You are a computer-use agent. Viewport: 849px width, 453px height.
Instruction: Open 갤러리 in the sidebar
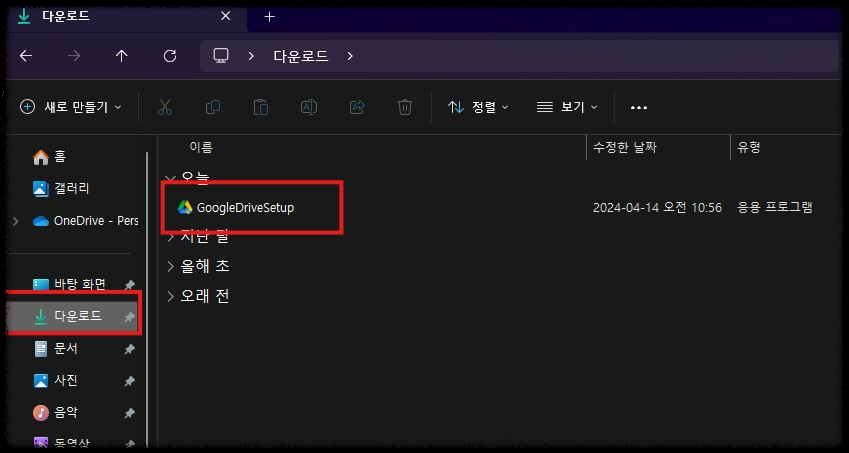pyautogui.click(x=61, y=188)
